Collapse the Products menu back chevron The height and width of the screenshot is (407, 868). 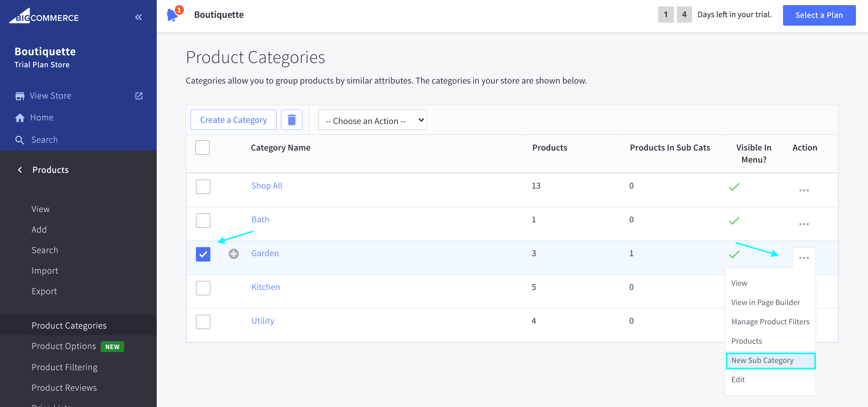click(x=20, y=170)
